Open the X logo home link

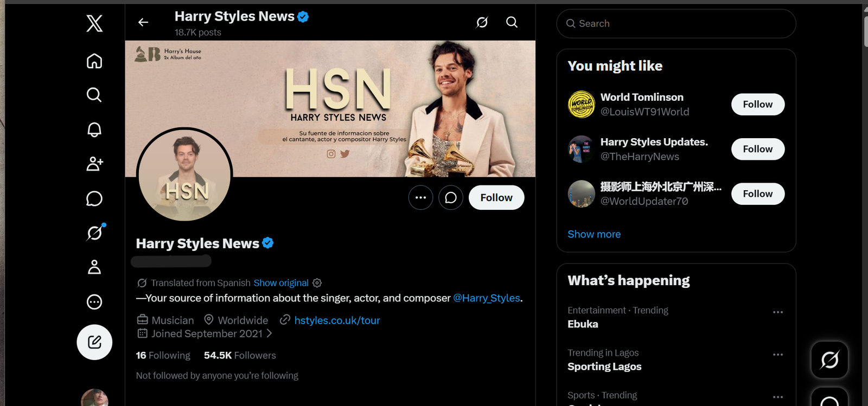click(94, 23)
